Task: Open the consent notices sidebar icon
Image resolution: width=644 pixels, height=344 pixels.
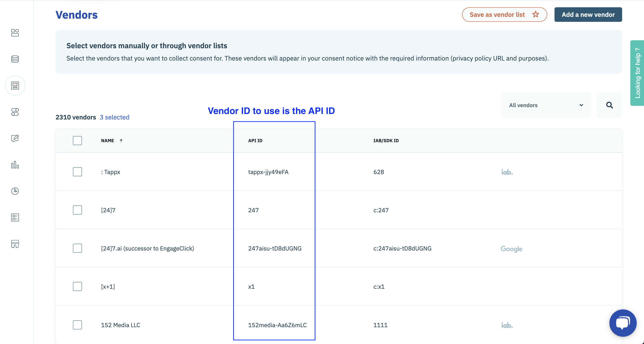Action: pos(15,86)
